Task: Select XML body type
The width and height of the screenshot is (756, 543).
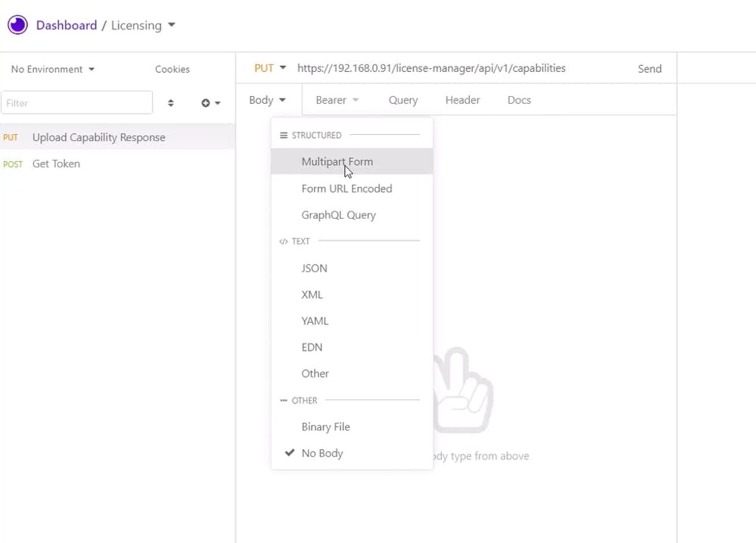Action: [x=352, y=295]
